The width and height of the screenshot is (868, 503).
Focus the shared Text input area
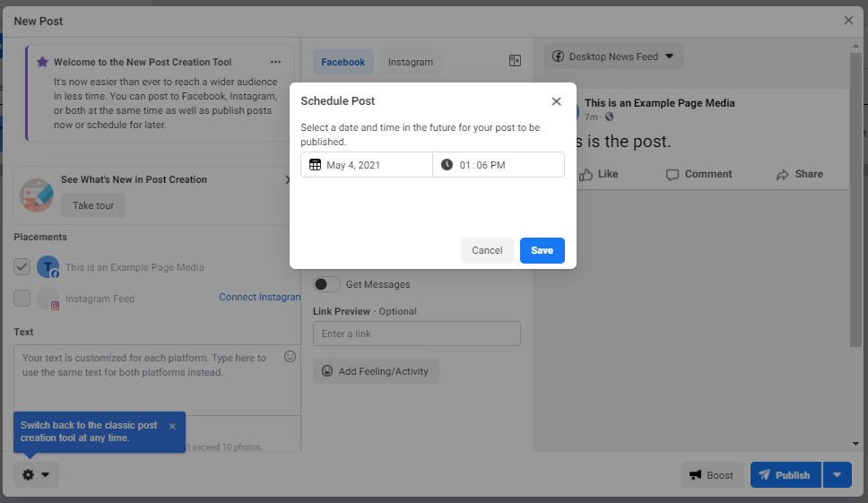click(x=157, y=380)
